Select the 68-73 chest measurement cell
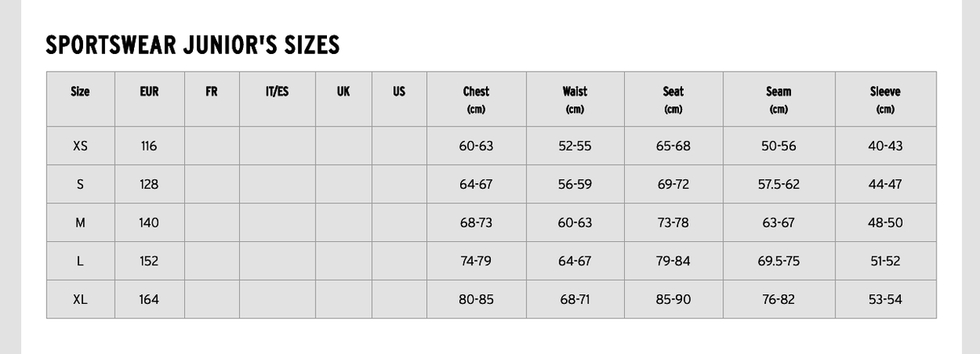 pyautogui.click(x=476, y=223)
